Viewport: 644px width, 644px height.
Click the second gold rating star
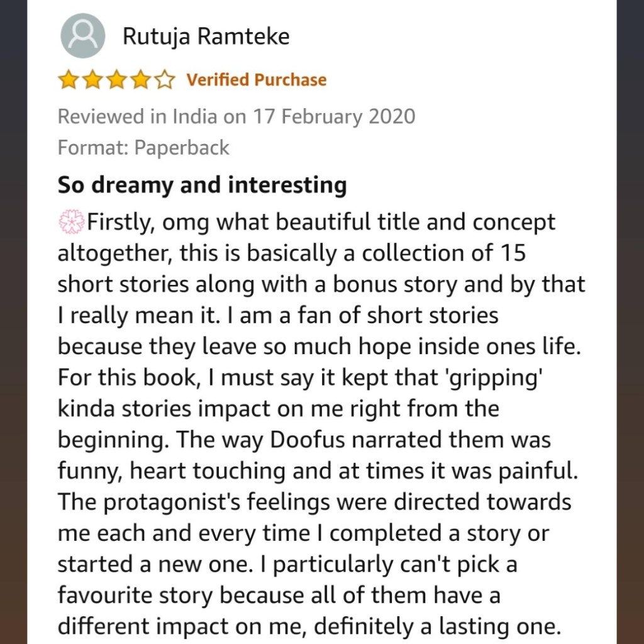(91, 80)
